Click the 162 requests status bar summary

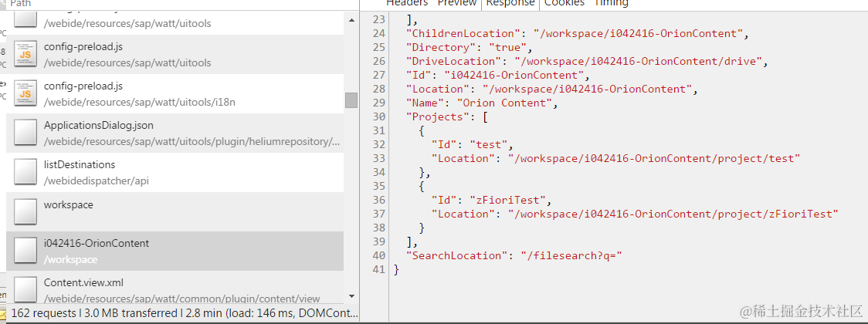185,313
